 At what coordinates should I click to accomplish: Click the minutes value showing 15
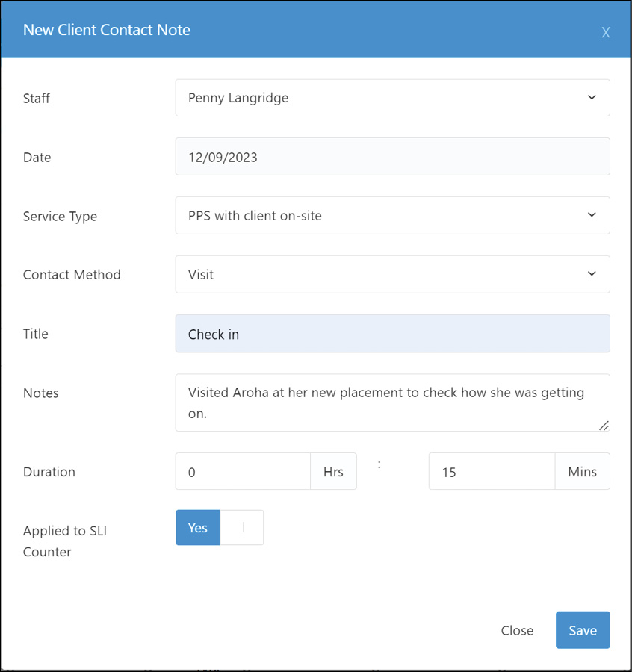pos(491,471)
